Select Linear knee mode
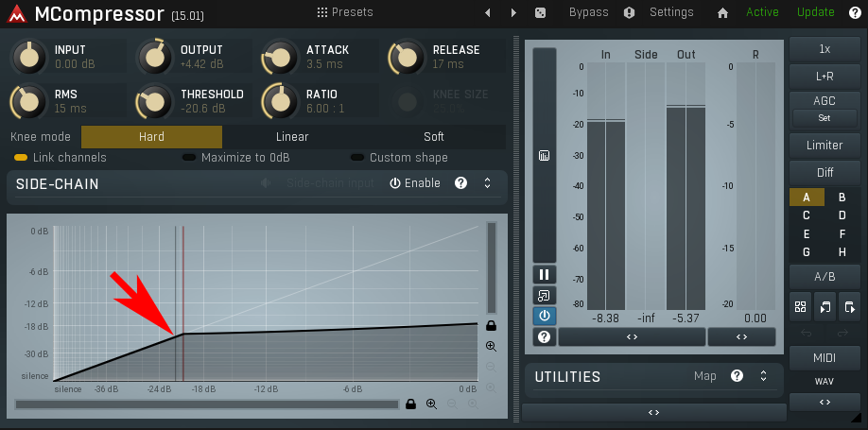The width and height of the screenshot is (868, 430). [292, 137]
